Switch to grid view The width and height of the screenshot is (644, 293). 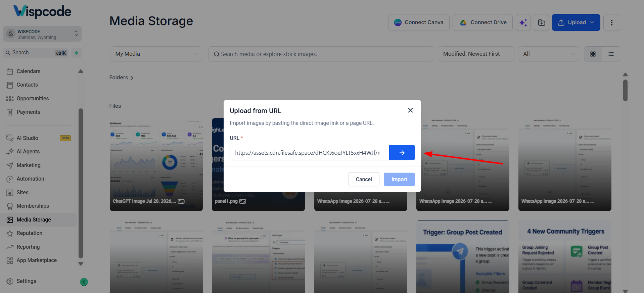coord(593,54)
